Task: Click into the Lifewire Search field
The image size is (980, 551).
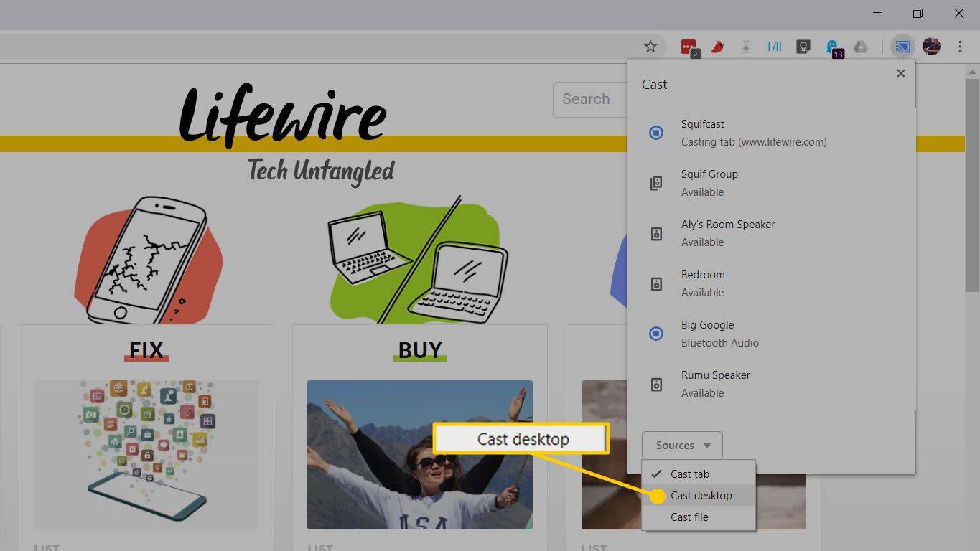Action: click(590, 99)
